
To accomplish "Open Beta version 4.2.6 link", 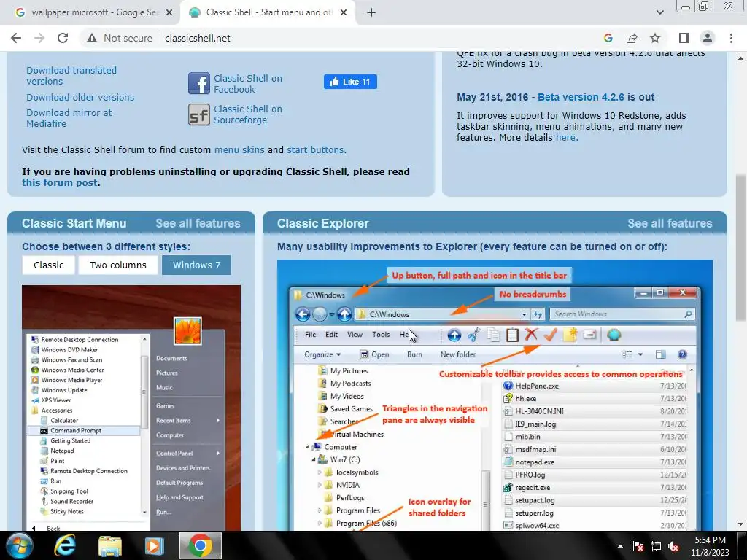I will [x=581, y=97].
